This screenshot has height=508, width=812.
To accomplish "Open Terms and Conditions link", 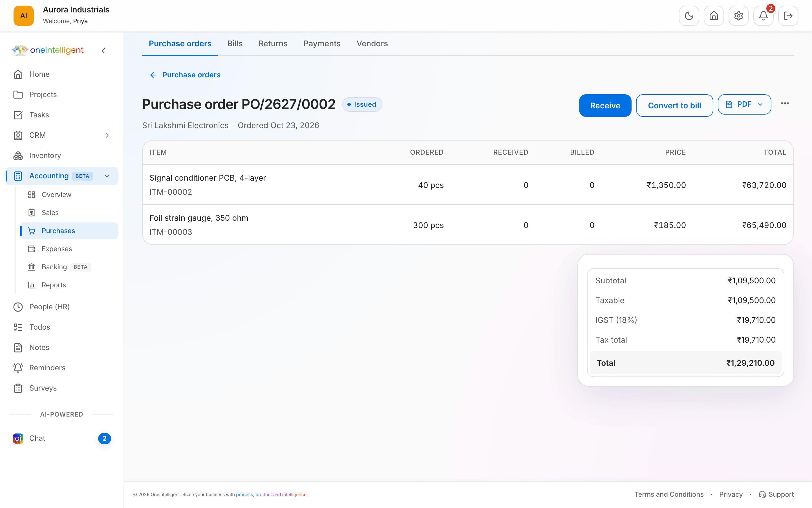I will (x=669, y=494).
